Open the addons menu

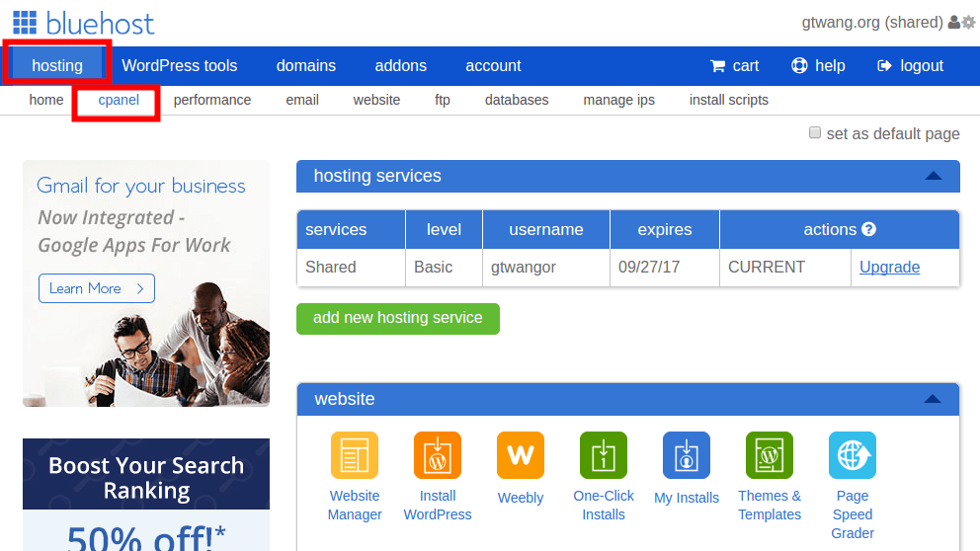pyautogui.click(x=401, y=65)
